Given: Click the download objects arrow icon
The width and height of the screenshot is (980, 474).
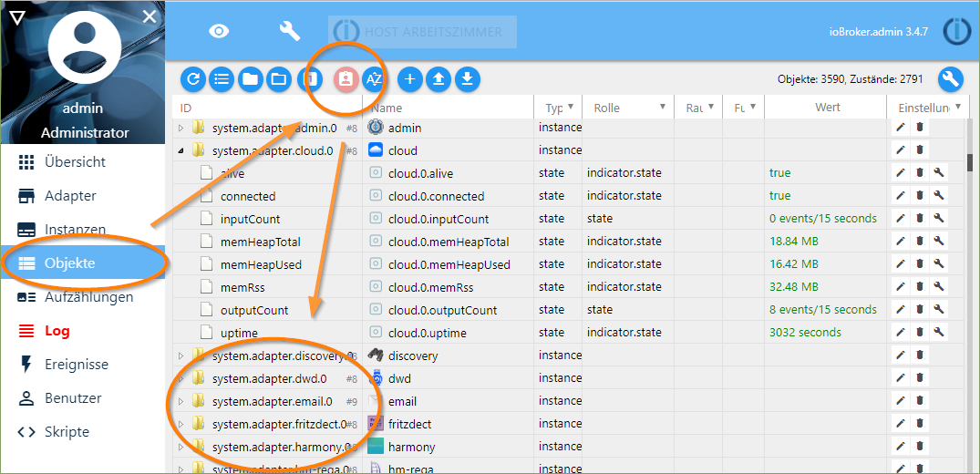Looking at the screenshot, I should pyautogui.click(x=467, y=78).
